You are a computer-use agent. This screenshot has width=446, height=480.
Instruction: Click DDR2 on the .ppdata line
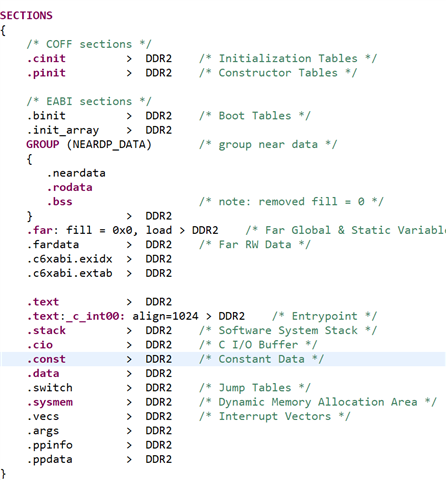point(159,460)
